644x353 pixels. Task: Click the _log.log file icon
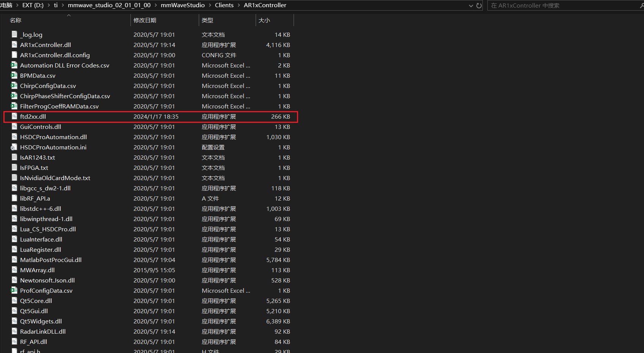click(14, 35)
